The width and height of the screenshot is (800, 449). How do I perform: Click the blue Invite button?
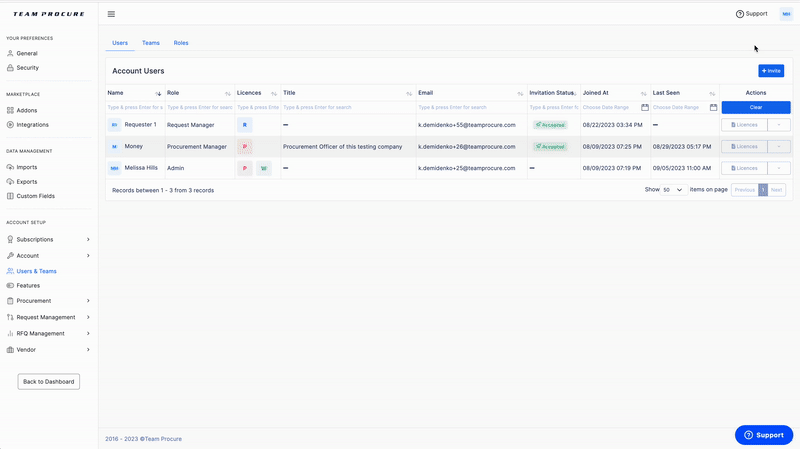click(771, 71)
